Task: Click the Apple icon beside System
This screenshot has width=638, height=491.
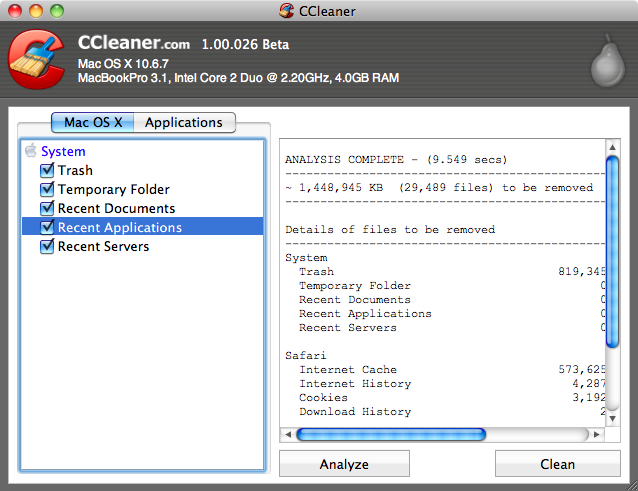Action: click(x=31, y=151)
